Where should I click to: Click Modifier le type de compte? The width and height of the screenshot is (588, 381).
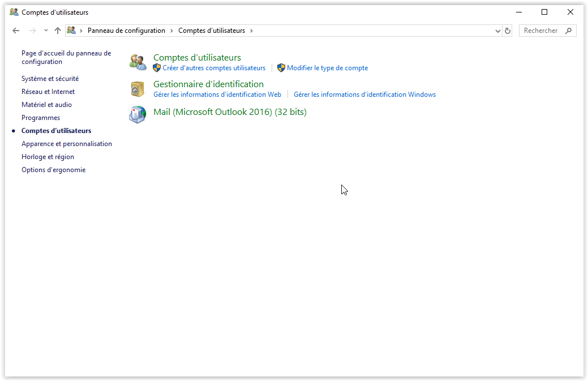click(x=327, y=68)
